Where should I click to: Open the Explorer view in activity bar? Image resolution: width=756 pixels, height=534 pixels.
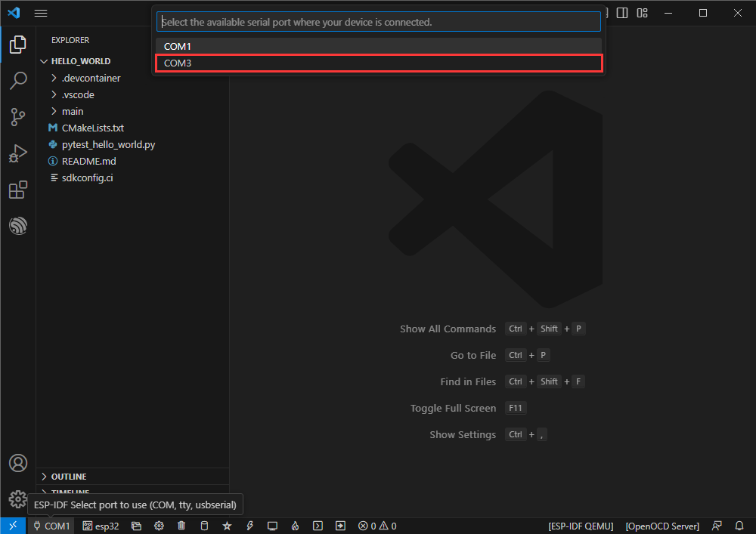pyautogui.click(x=18, y=45)
